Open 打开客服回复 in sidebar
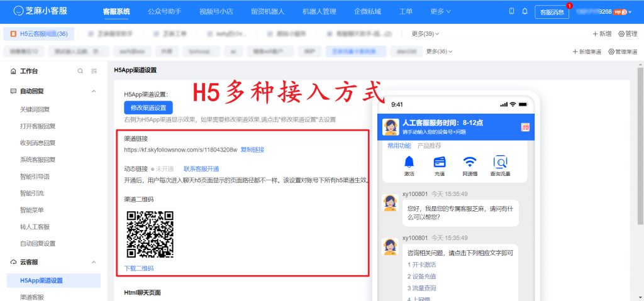 pyautogui.click(x=38, y=126)
